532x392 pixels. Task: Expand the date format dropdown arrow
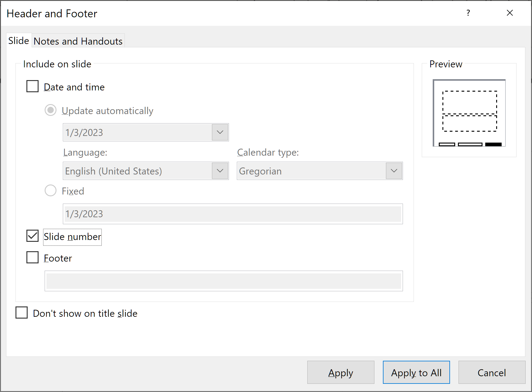pyautogui.click(x=220, y=132)
